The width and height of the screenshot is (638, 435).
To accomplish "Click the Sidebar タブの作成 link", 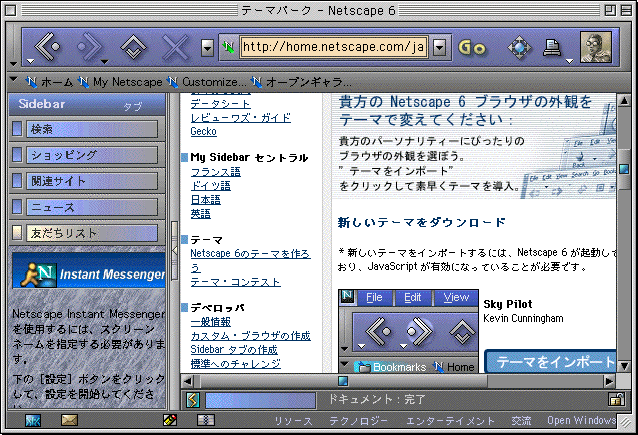I will tap(234, 350).
